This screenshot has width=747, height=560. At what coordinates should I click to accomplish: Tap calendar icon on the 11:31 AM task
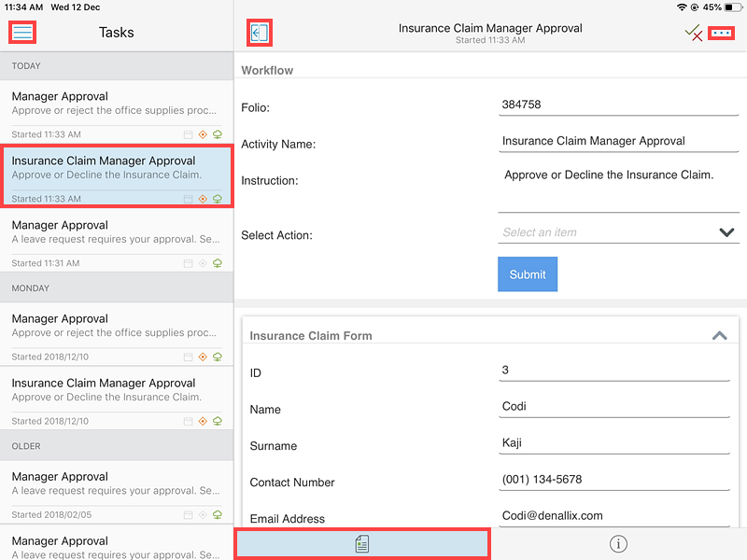click(x=189, y=263)
